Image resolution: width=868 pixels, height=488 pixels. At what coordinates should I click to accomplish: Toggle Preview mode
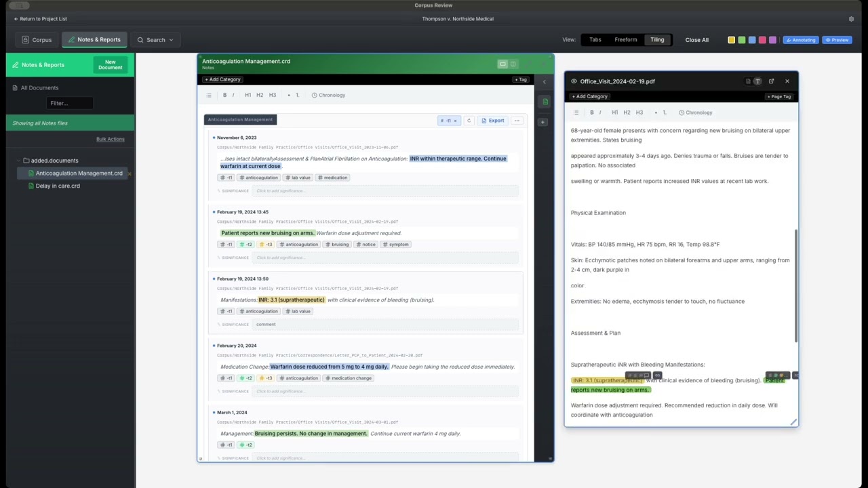(x=837, y=40)
